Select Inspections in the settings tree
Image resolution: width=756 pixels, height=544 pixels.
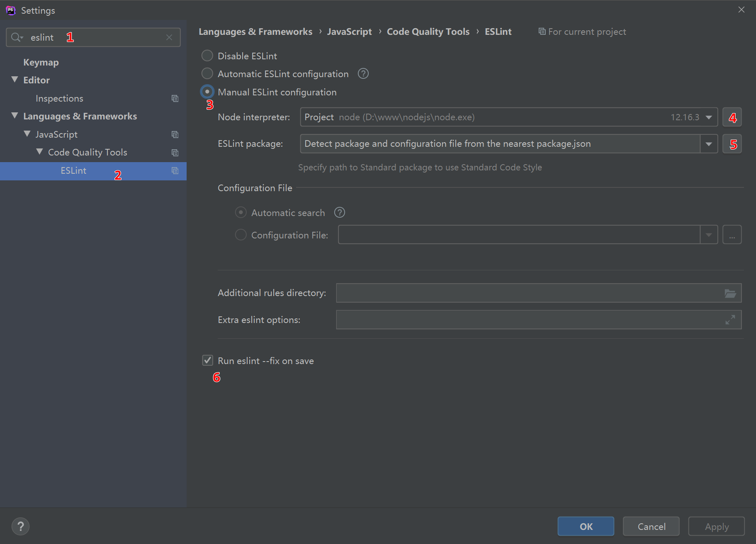pos(59,99)
